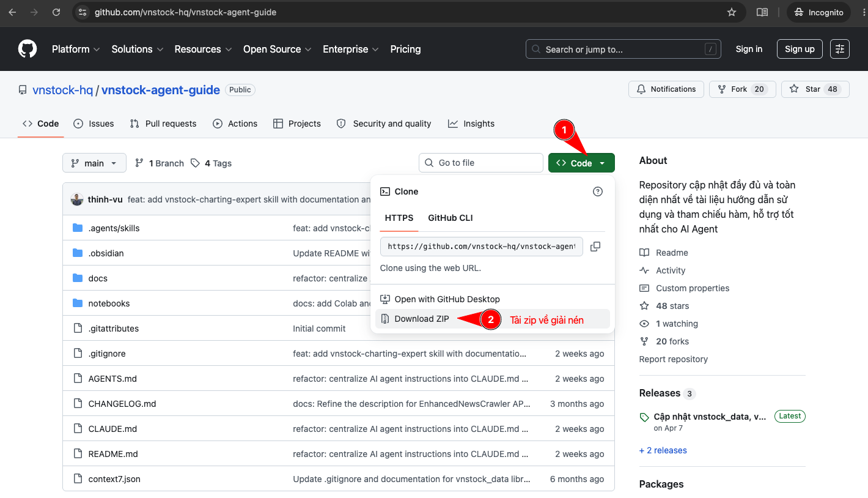This screenshot has width=868, height=498.
Task: Open the reading list icon in browser toolbar
Action: click(x=762, y=12)
